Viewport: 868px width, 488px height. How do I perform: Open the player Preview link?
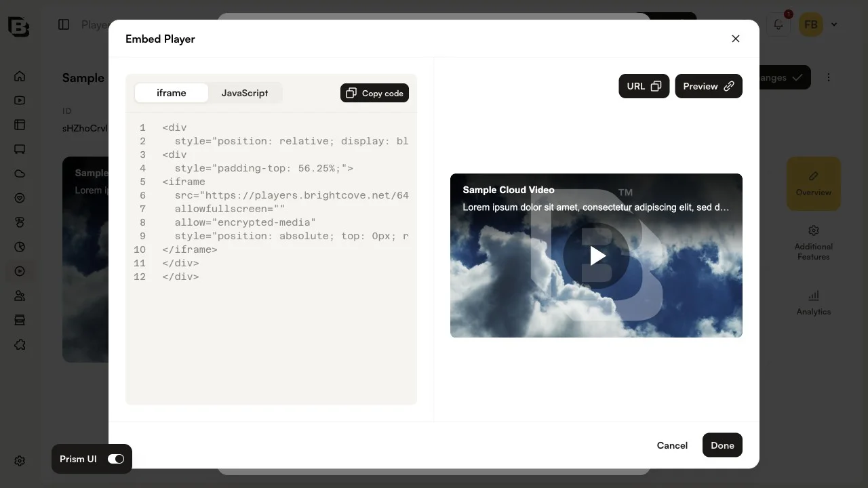coord(709,86)
